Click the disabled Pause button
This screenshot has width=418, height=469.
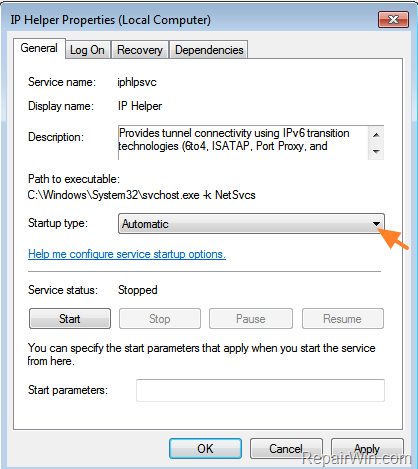point(251,319)
